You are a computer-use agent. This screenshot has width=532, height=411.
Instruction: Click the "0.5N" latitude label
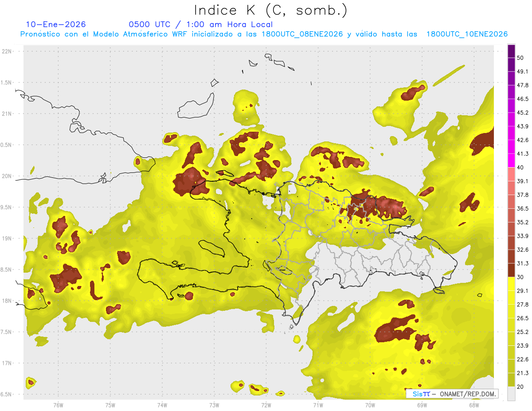click(7, 145)
